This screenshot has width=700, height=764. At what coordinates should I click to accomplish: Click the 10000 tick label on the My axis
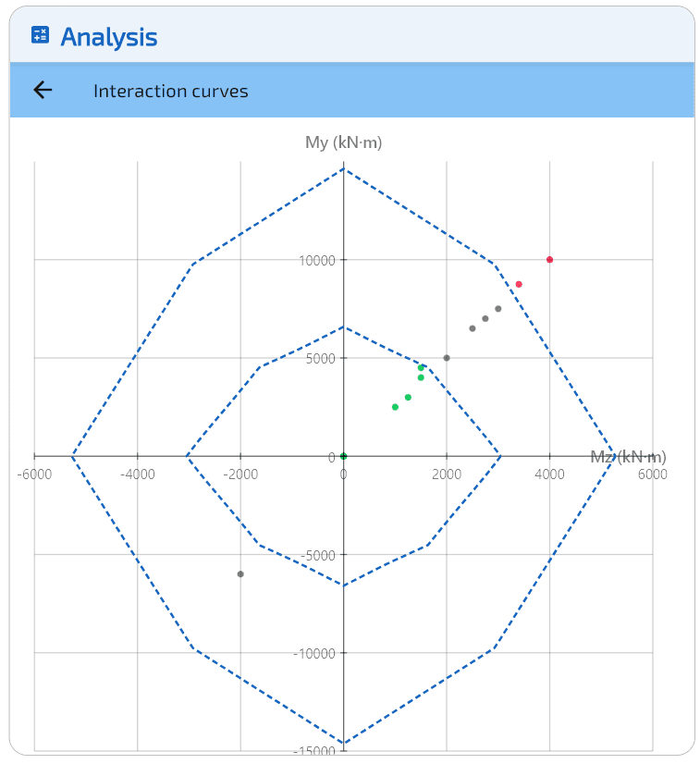click(317, 260)
